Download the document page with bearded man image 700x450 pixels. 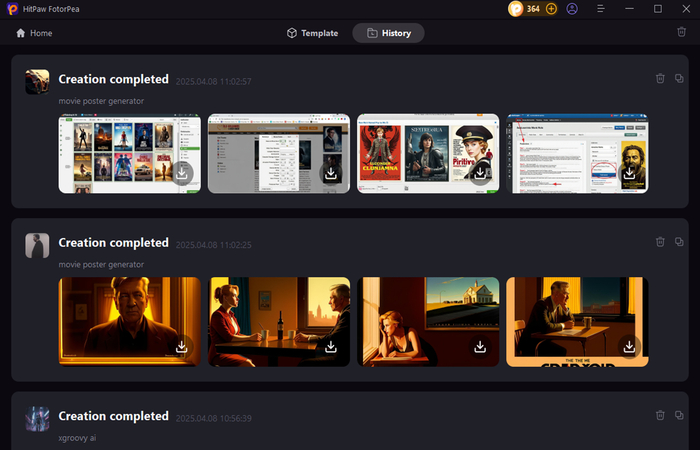point(629,173)
